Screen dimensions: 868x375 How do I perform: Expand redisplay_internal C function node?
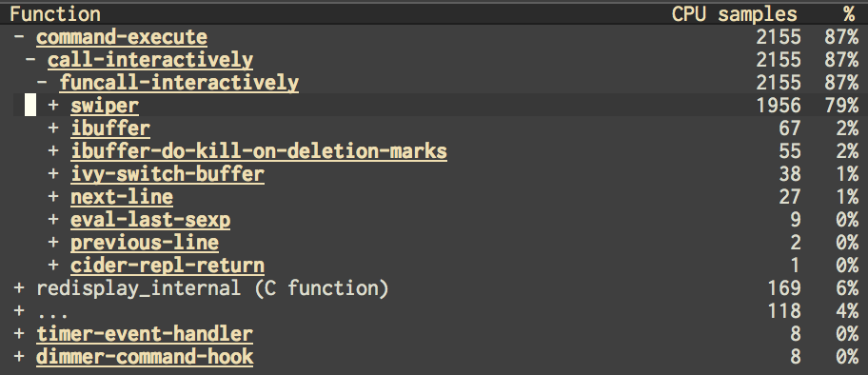coord(19,288)
